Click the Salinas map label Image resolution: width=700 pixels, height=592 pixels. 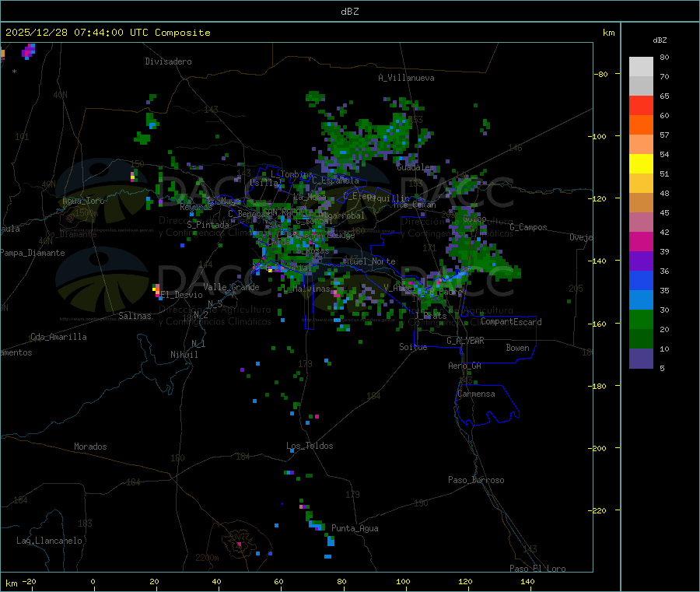135,316
